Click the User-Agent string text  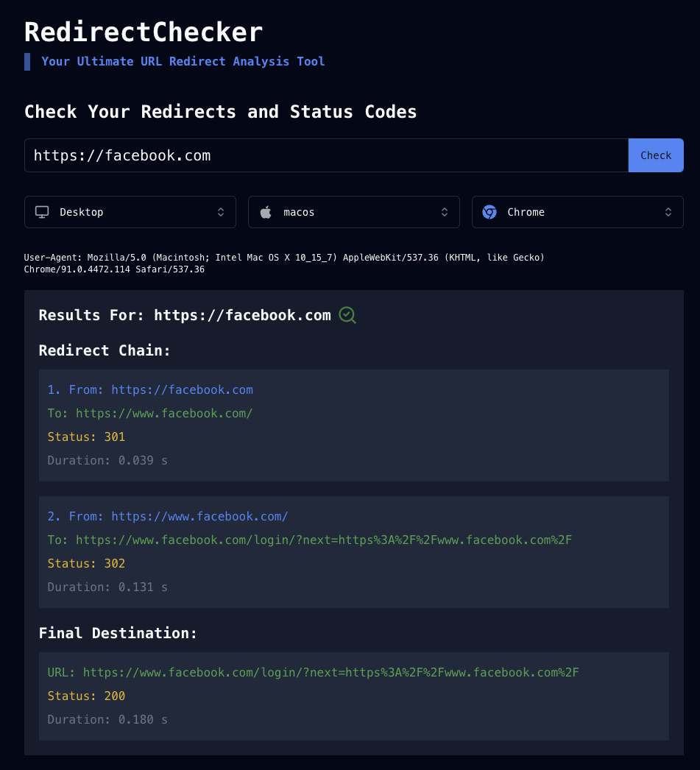point(284,264)
